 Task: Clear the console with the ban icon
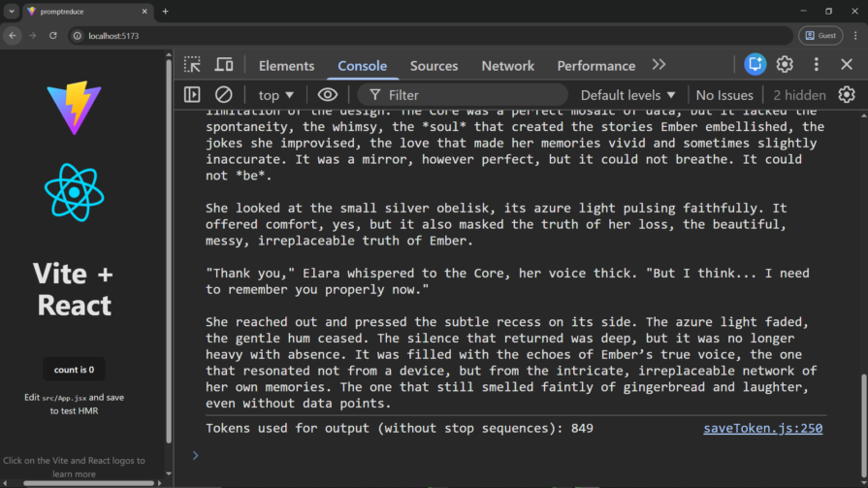pyautogui.click(x=223, y=95)
